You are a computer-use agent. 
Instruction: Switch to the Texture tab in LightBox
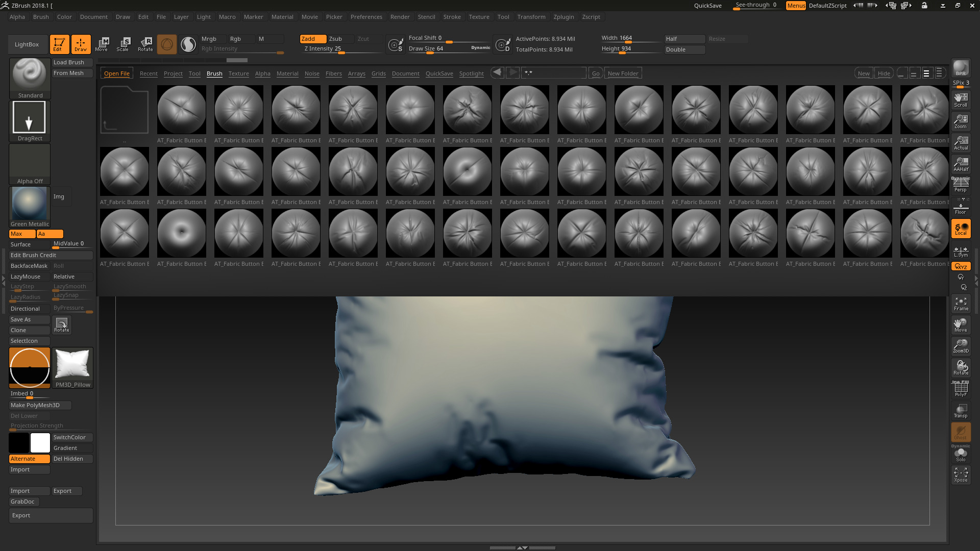238,73
